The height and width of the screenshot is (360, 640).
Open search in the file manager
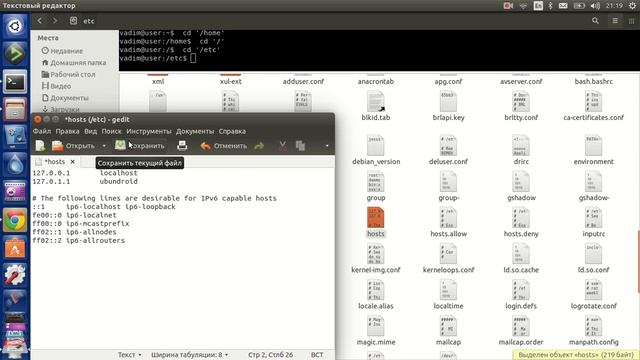(x=596, y=21)
